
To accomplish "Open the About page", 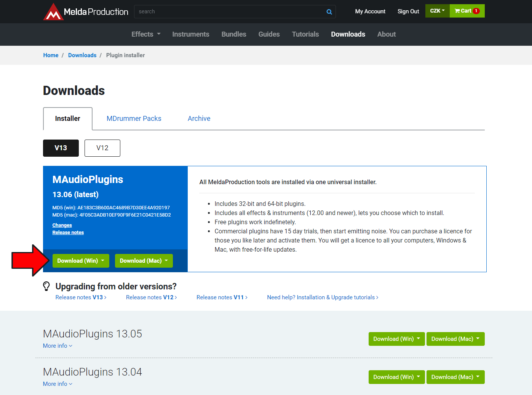I will (x=387, y=34).
